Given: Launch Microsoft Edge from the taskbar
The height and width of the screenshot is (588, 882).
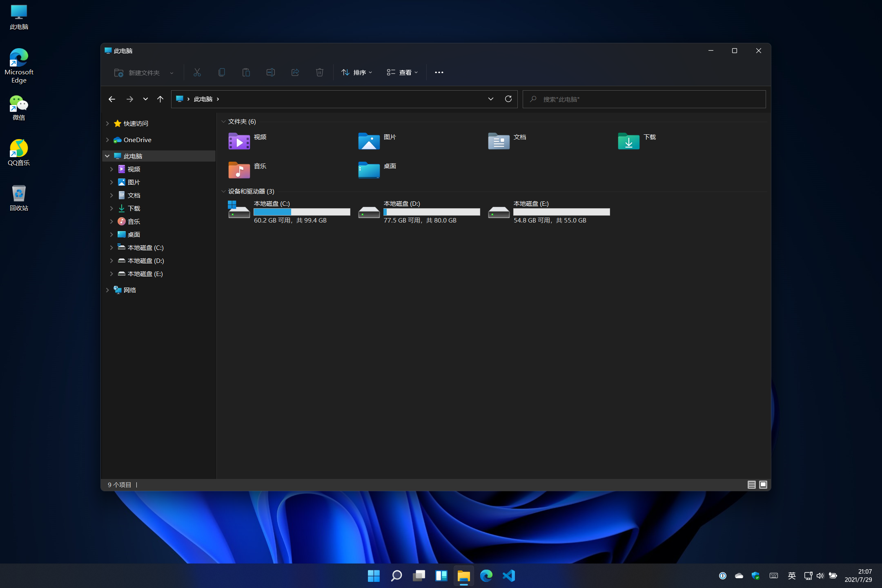Looking at the screenshot, I should pos(486,576).
